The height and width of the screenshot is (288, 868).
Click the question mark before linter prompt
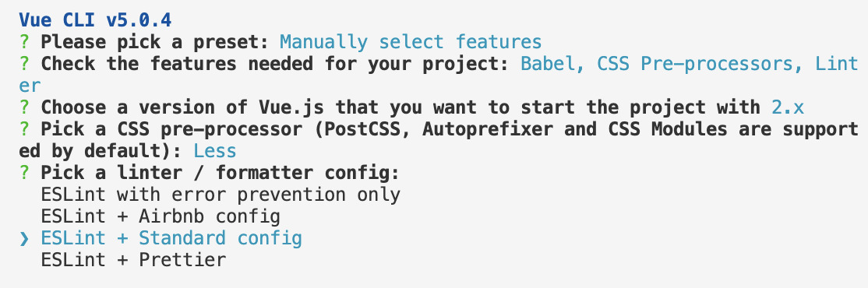click(x=24, y=173)
